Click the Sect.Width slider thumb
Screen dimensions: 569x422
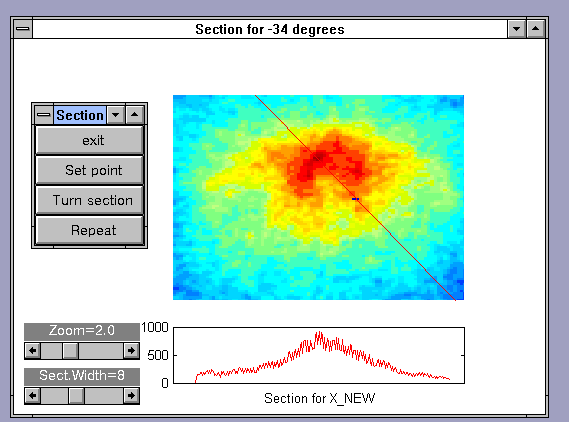(76, 395)
